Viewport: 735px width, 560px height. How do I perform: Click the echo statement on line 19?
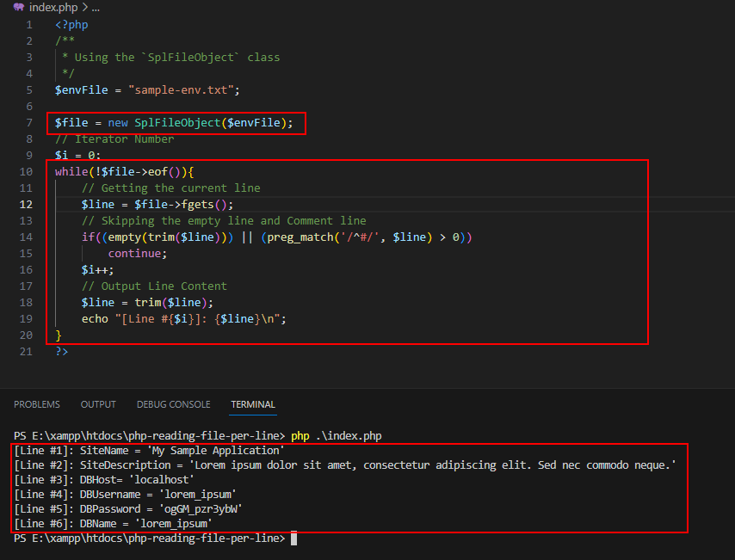click(184, 319)
